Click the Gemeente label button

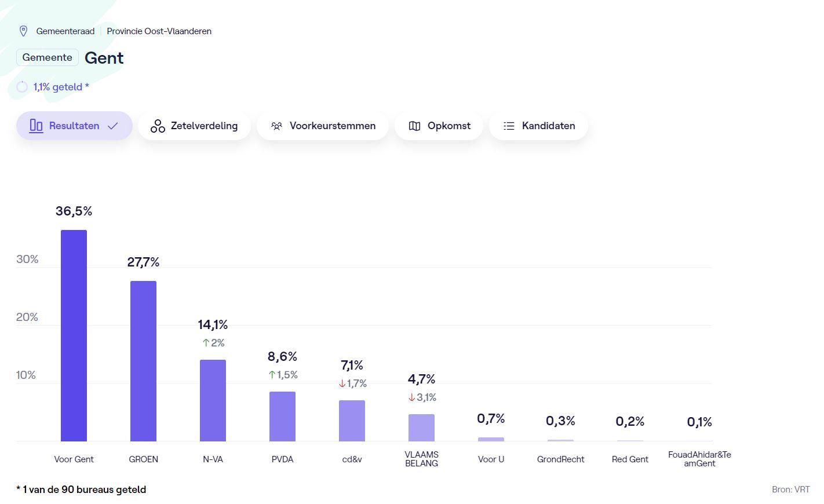[48, 57]
